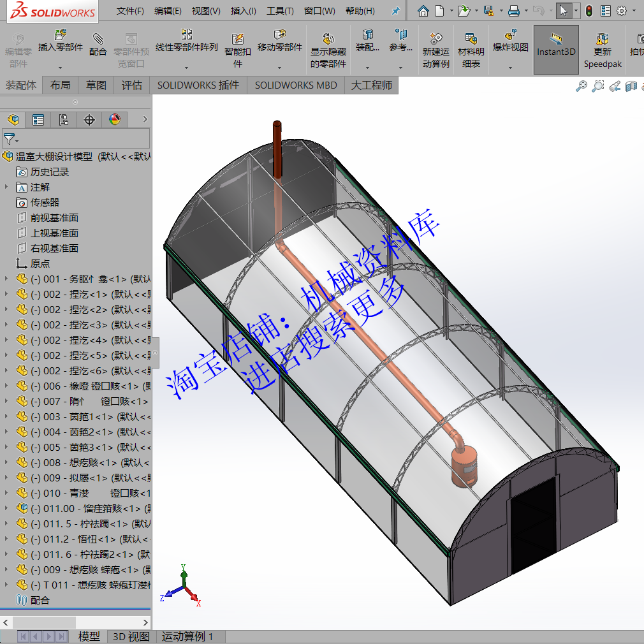
Task: Open the FeatureManager design tree tab
Action: tap(13, 120)
